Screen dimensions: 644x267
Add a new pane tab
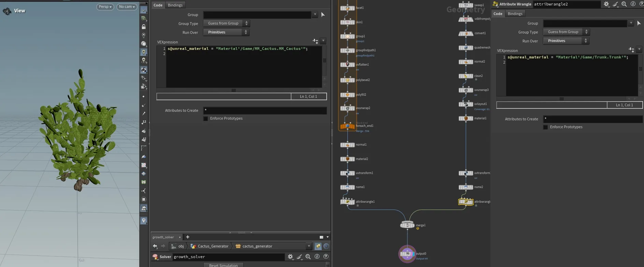pos(187,237)
